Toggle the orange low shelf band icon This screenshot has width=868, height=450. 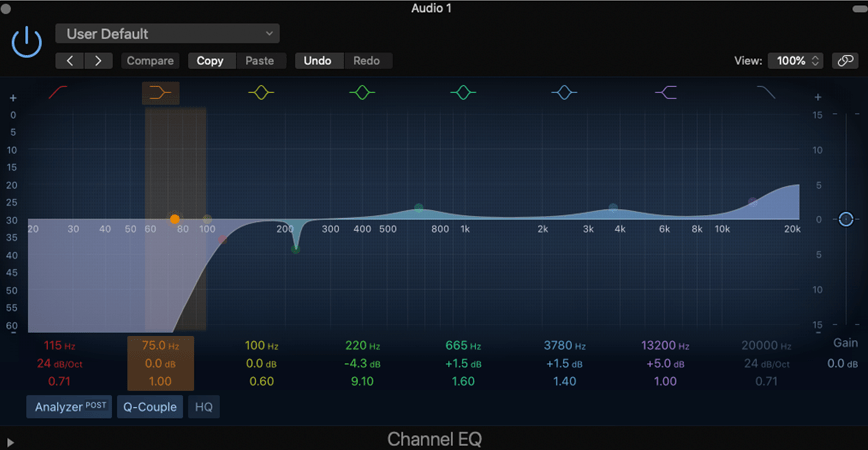coord(161,92)
